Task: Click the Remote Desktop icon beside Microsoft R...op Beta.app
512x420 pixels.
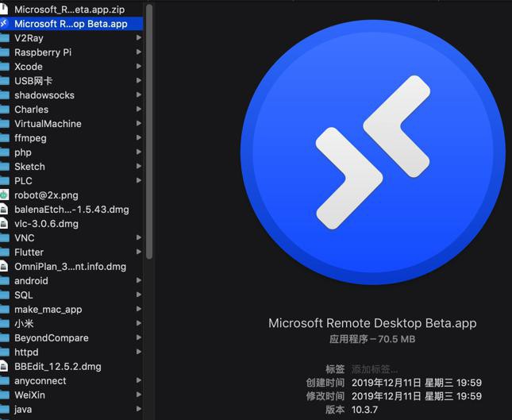Action: (4, 24)
